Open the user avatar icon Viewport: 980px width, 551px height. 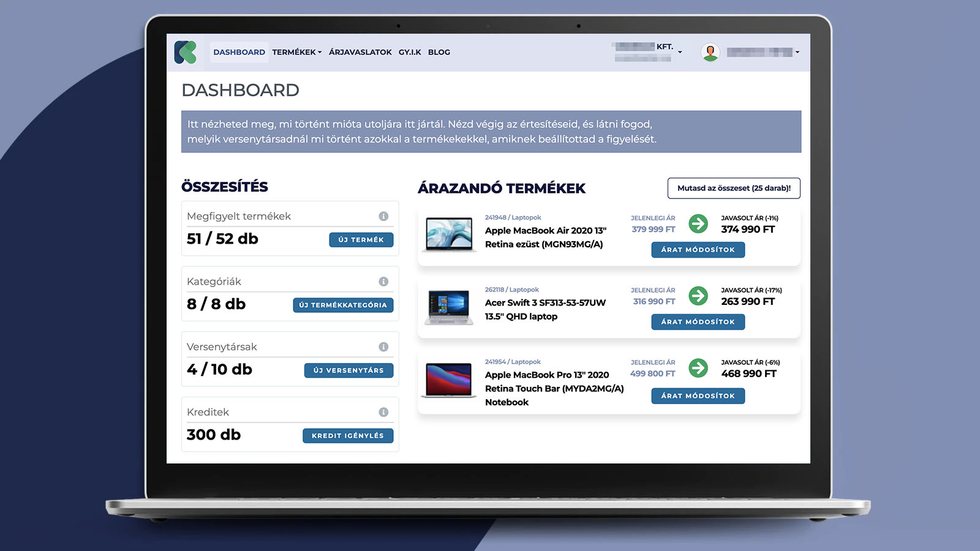710,52
